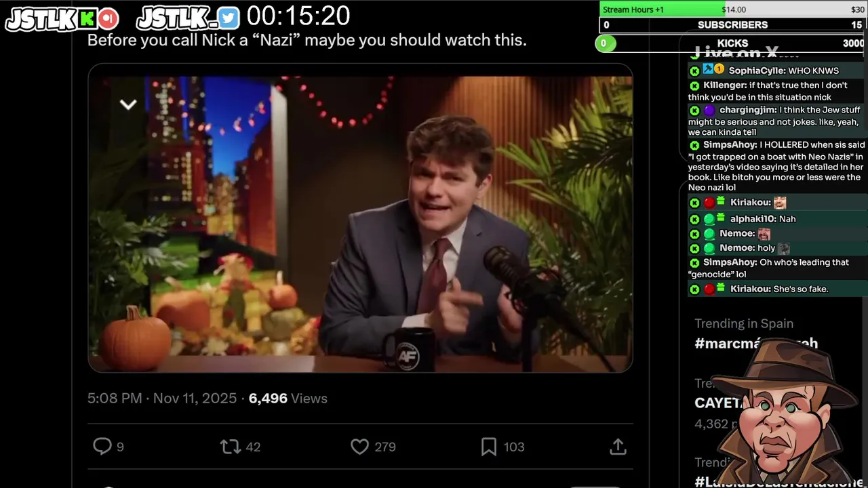Bookmark the tweet with the bookmark icon
868x488 pixels.
click(489, 446)
